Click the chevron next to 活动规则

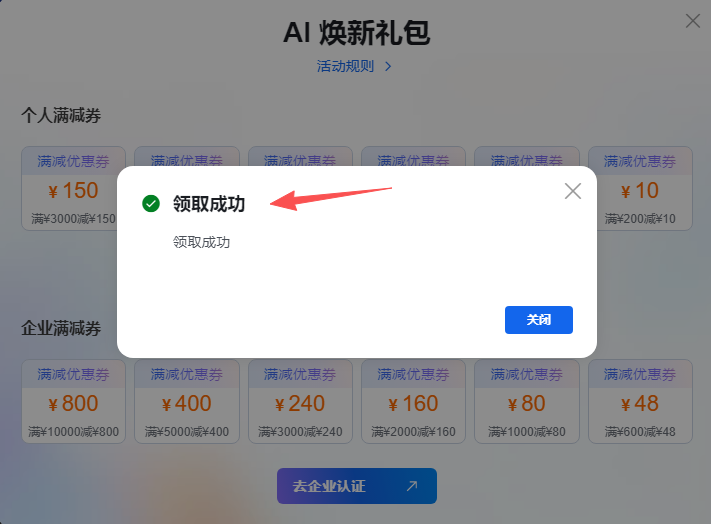pyautogui.click(x=388, y=67)
